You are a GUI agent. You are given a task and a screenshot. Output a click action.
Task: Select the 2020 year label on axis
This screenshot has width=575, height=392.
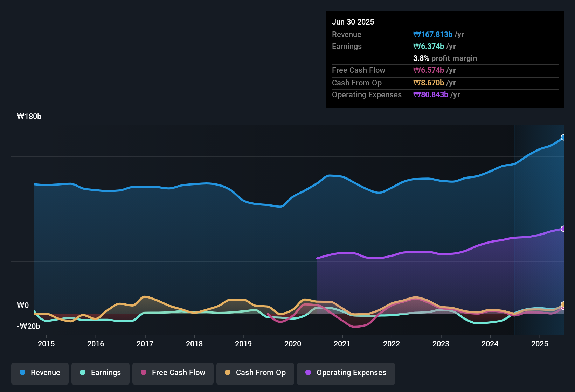(x=293, y=344)
